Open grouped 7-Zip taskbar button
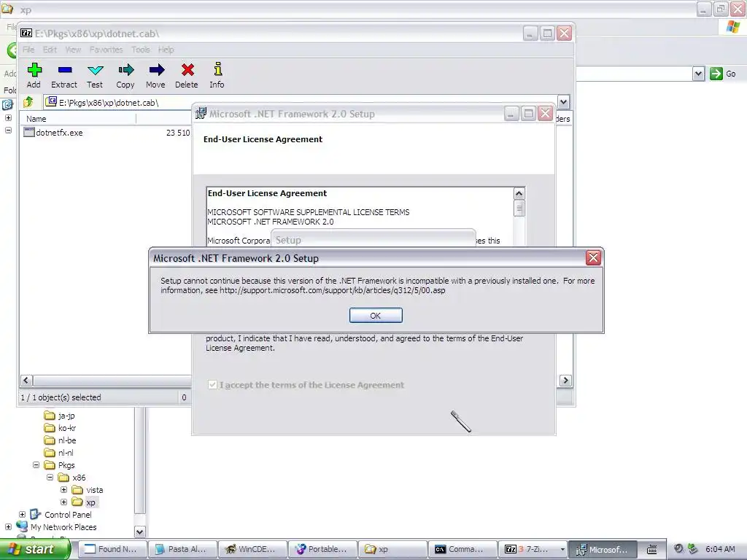The width and height of the screenshot is (747, 560). point(533,550)
